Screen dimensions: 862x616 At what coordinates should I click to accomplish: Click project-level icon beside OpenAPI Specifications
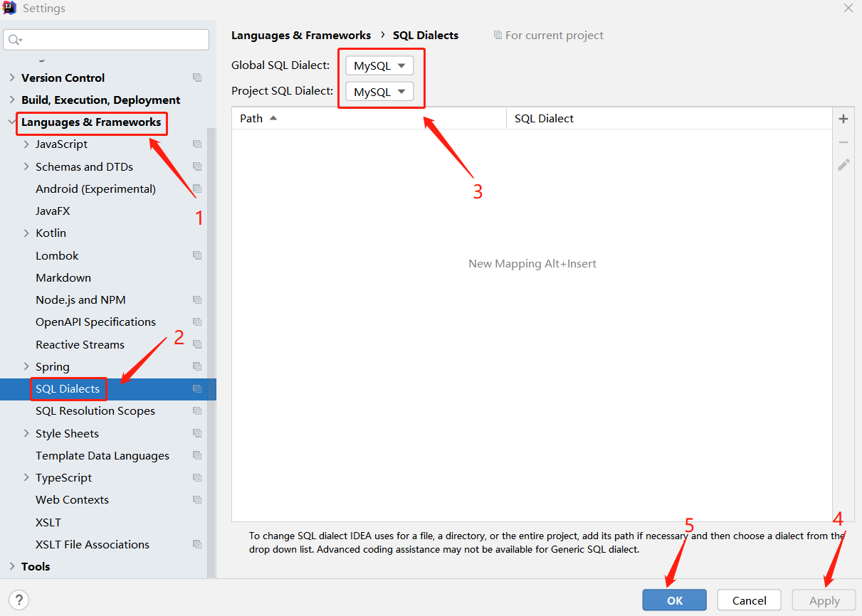(x=197, y=322)
